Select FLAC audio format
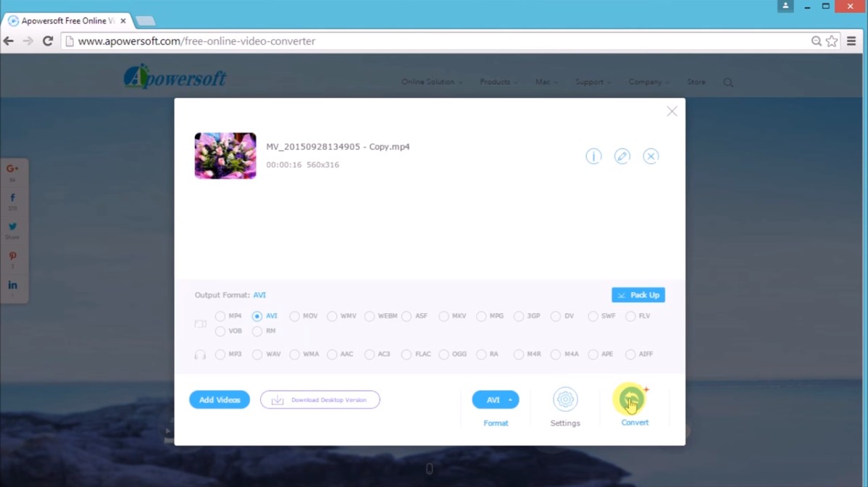The height and width of the screenshot is (487, 868). 406,354
